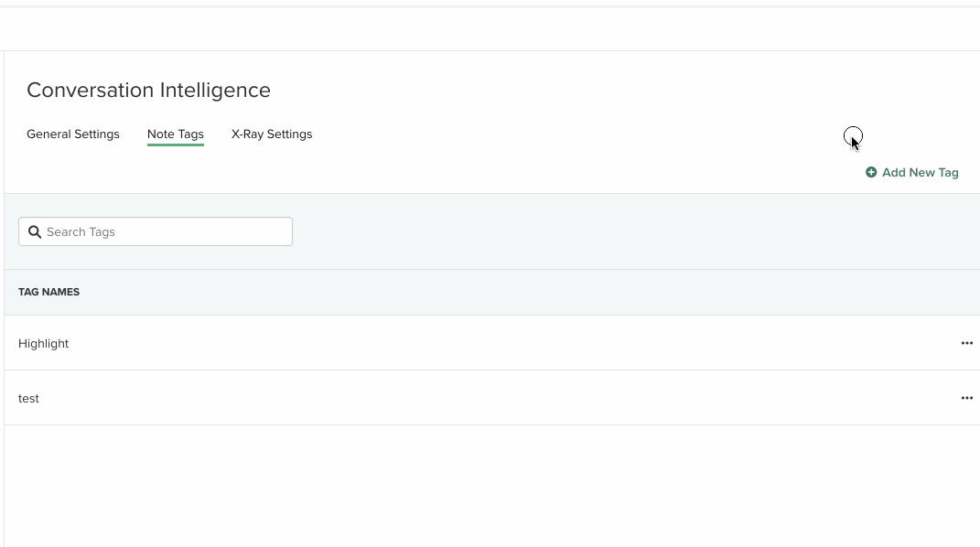The height and width of the screenshot is (547, 980).
Task: Open the X-Ray Settings tab
Action: 272,134
